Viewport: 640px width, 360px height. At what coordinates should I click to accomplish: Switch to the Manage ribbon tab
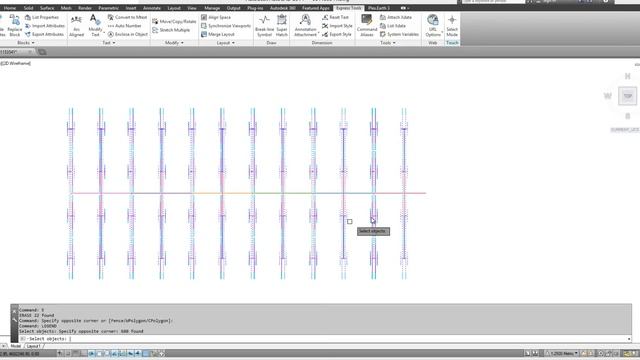tap(212, 8)
